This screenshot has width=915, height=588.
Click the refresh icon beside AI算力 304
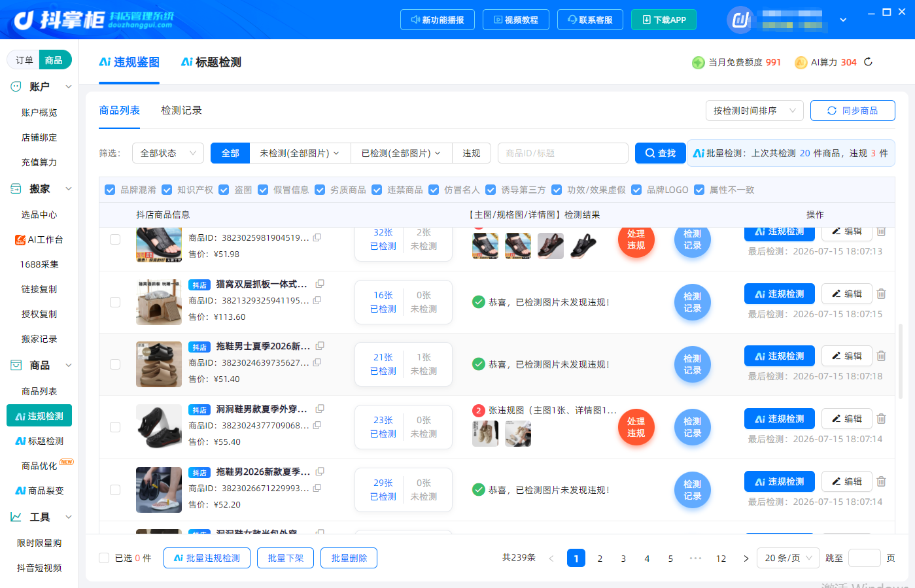click(x=868, y=62)
